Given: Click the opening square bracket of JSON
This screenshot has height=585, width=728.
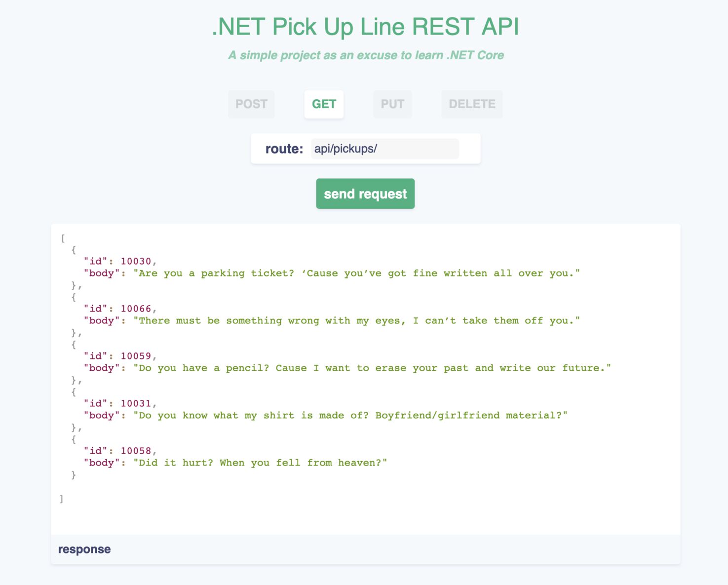Looking at the screenshot, I should [63, 238].
